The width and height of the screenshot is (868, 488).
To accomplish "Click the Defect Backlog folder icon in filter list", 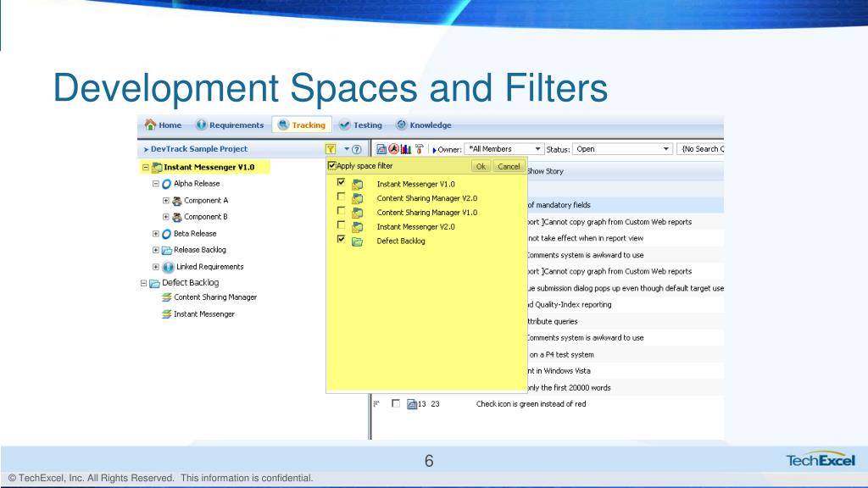I will pyautogui.click(x=358, y=241).
